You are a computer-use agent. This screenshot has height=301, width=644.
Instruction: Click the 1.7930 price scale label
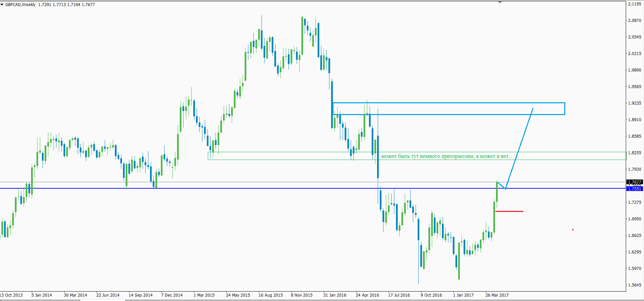635,169
